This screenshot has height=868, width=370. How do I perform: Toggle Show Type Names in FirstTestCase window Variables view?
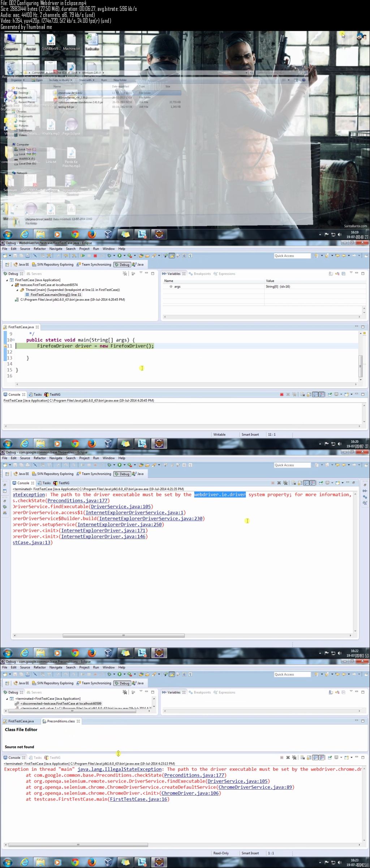(x=331, y=274)
